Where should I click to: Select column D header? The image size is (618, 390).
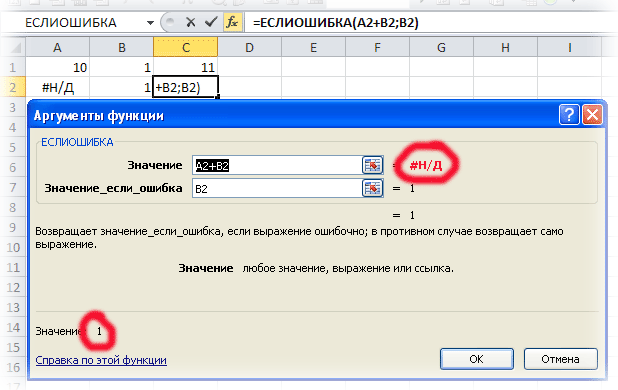(x=249, y=48)
